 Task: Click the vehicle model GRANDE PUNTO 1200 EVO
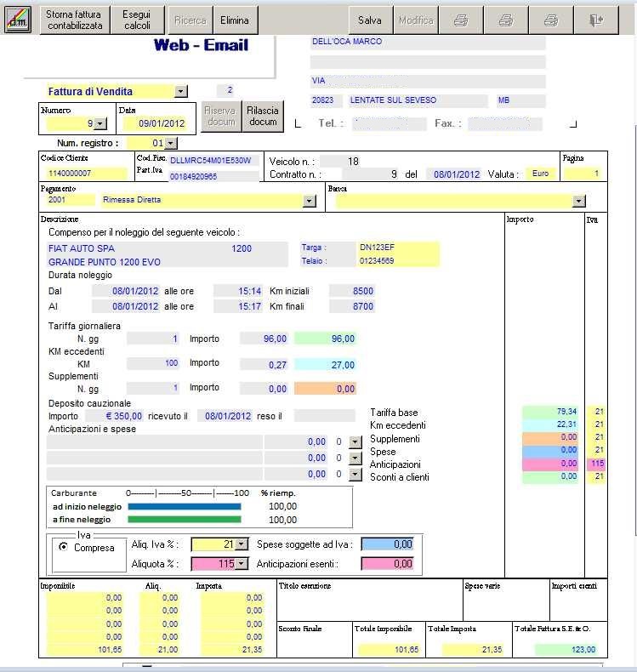click(x=104, y=262)
